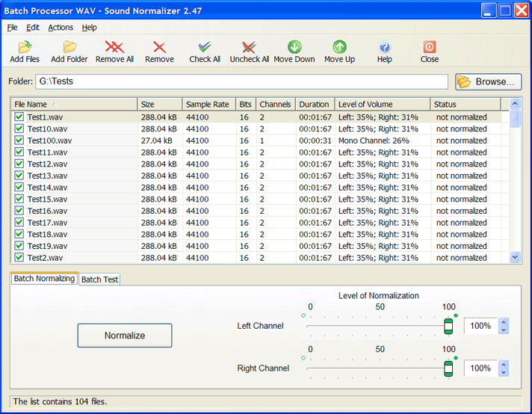The height and width of the screenshot is (414, 532).
Task: Uncheck the Test19.wav checkbox
Action: [x=19, y=246]
